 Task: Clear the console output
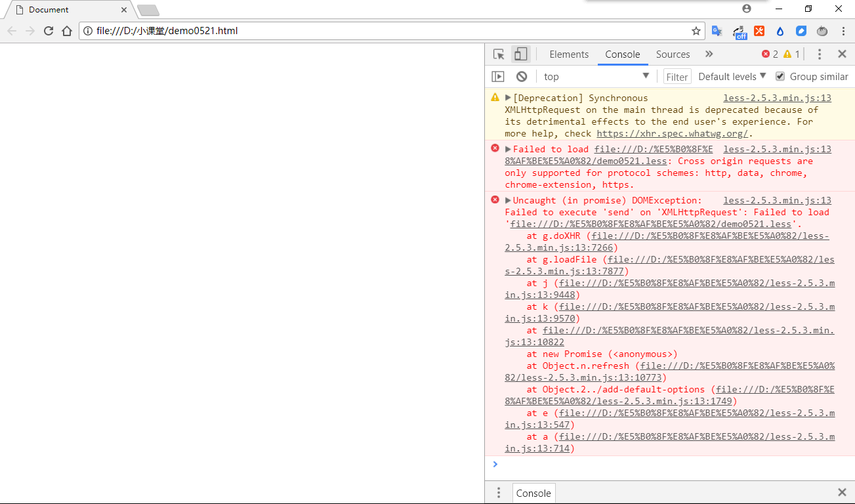[522, 77]
